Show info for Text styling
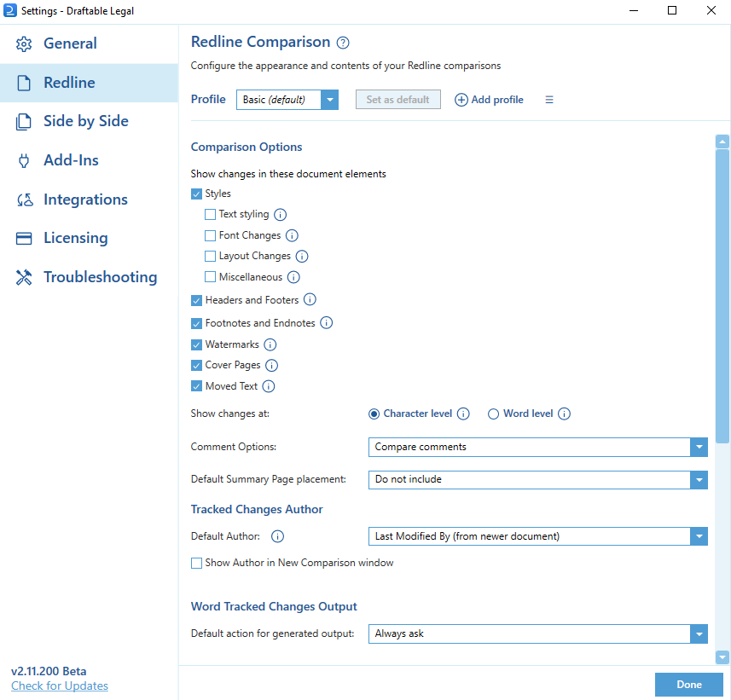 tap(280, 214)
